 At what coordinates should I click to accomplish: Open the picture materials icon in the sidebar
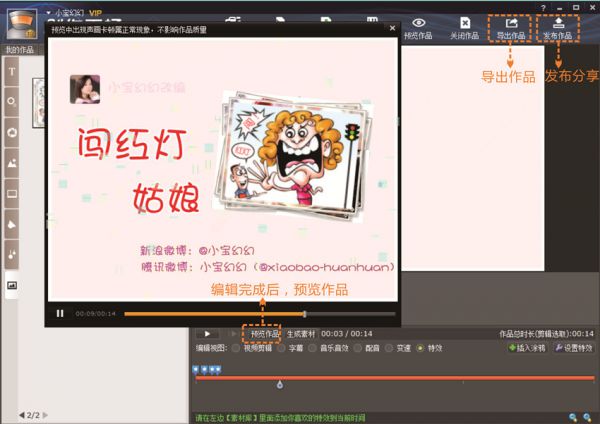(12, 163)
